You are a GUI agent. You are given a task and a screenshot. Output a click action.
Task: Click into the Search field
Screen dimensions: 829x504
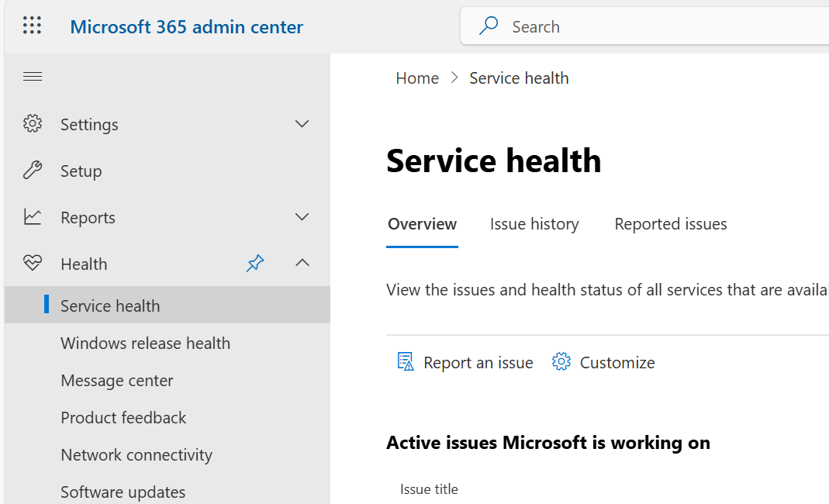tap(659, 27)
